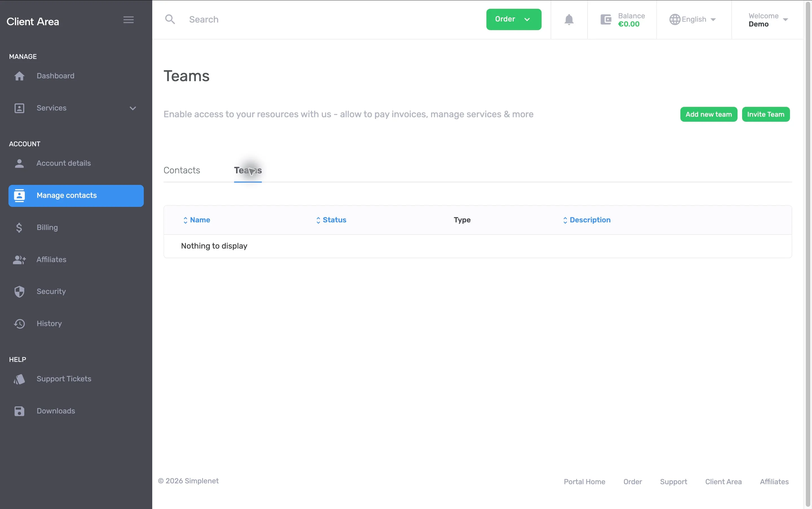
Task: Open Order footer link
Action: click(632, 482)
